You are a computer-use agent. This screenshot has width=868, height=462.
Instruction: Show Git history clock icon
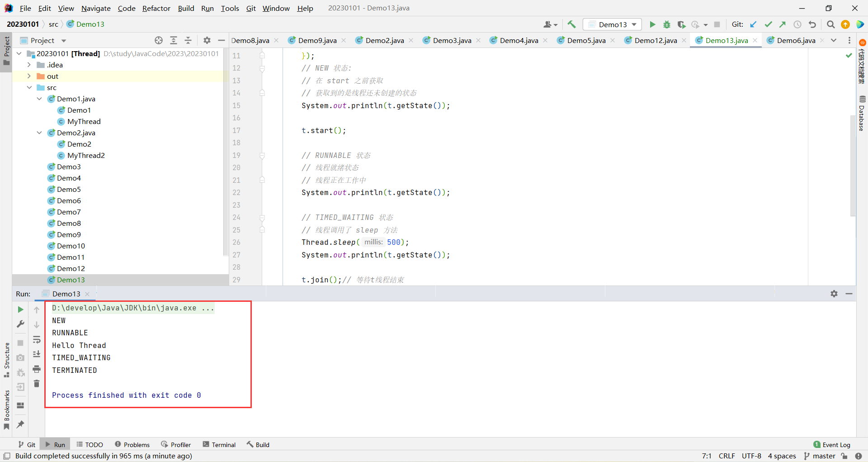click(x=797, y=24)
